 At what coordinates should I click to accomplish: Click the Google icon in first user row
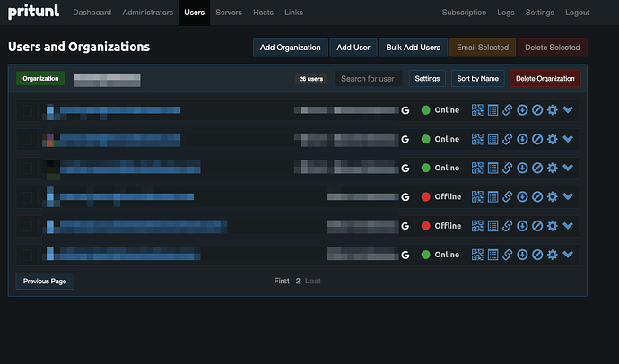pos(405,110)
